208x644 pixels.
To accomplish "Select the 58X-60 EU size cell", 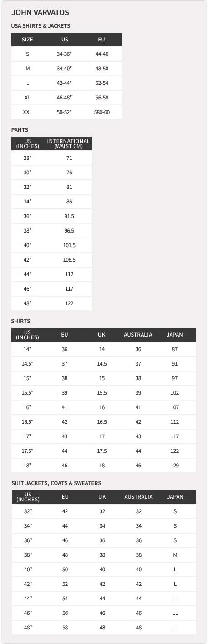I will coord(101,112).
